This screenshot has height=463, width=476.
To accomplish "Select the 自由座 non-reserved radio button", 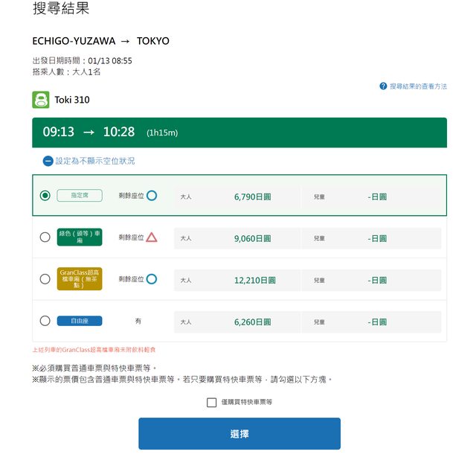I will (45, 321).
